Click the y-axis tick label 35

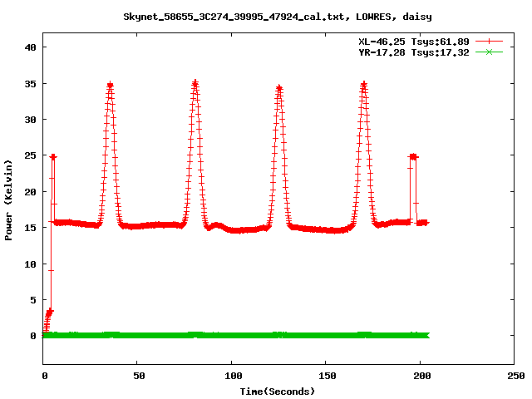pyautogui.click(x=30, y=84)
